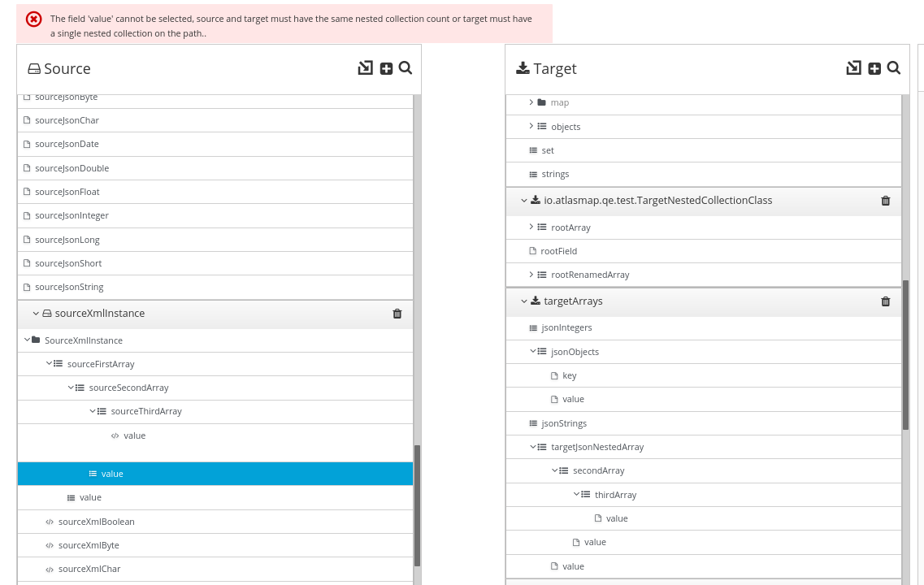Screen dimensions: 924x585
Task: Collapse the targetJsonNestedArray node
Action: pos(533,447)
